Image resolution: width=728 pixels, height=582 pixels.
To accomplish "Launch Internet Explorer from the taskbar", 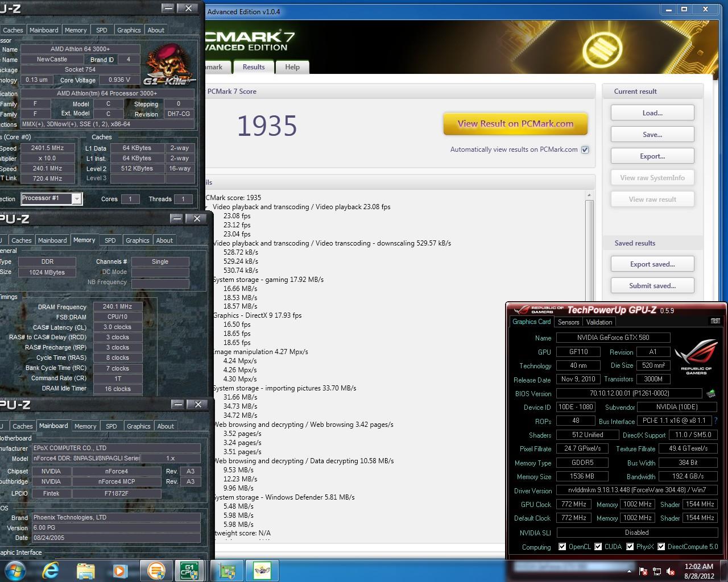I will tap(51, 570).
